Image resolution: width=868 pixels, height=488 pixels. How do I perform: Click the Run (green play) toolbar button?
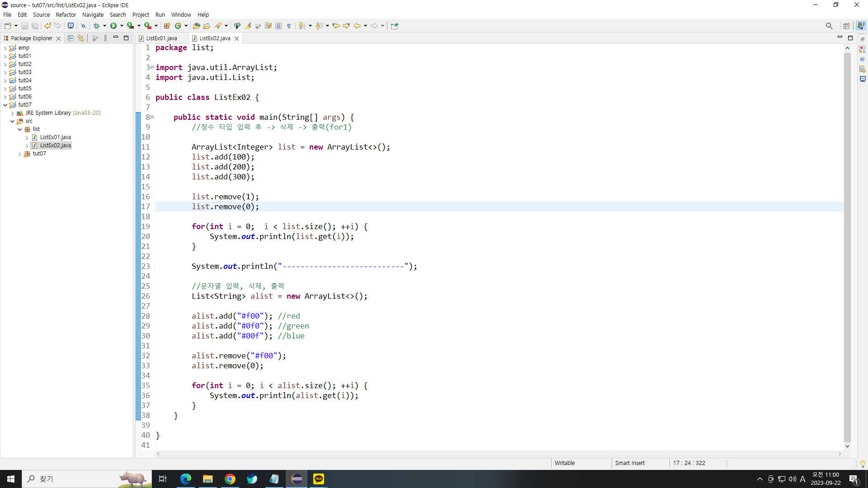pyautogui.click(x=113, y=26)
